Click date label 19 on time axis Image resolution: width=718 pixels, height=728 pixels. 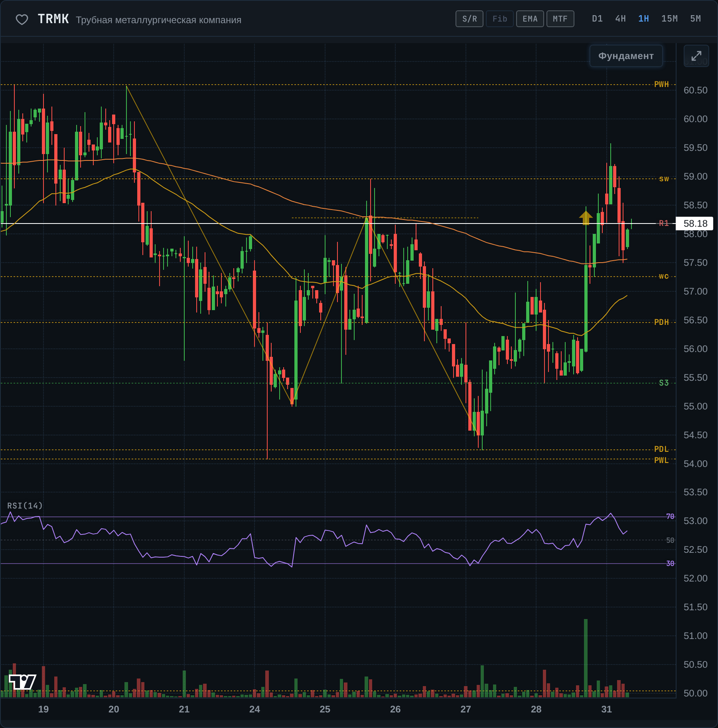pyautogui.click(x=43, y=709)
